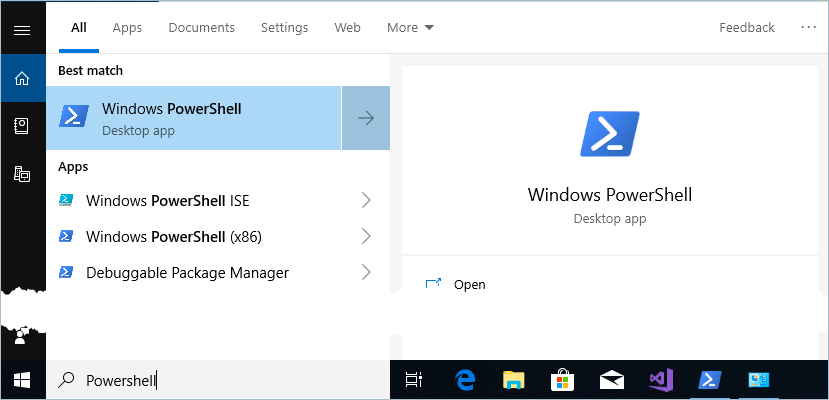Open Microsoft Store taskbar icon
The width and height of the screenshot is (829, 400).
click(562, 380)
